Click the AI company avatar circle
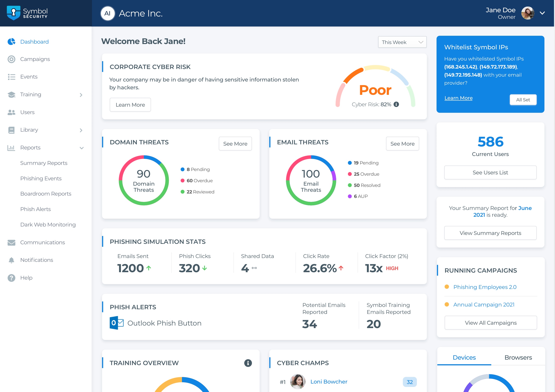555x392 pixels. 108,13
